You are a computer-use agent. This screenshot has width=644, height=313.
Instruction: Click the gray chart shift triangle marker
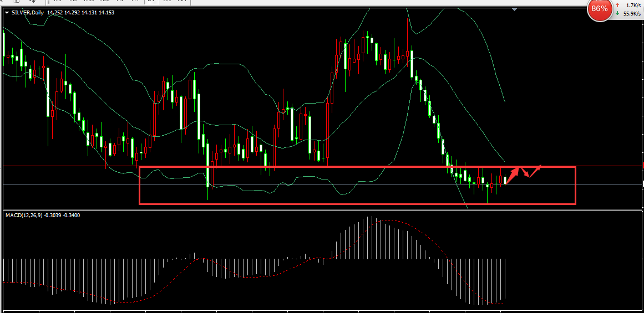tap(515, 9)
